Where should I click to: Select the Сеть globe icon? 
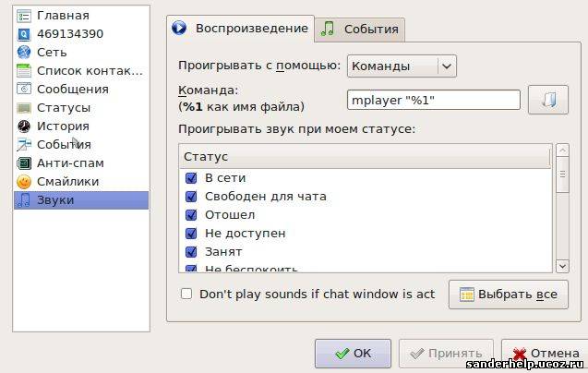[x=24, y=53]
